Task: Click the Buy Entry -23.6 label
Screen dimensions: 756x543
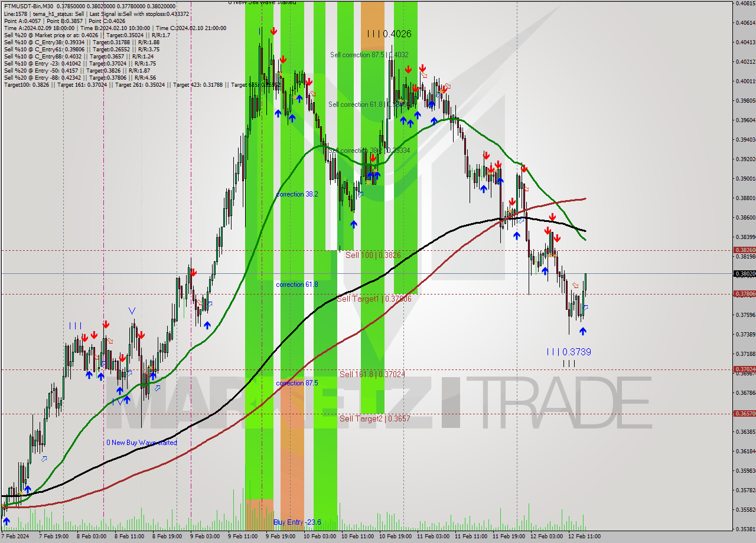Action: 297,522
